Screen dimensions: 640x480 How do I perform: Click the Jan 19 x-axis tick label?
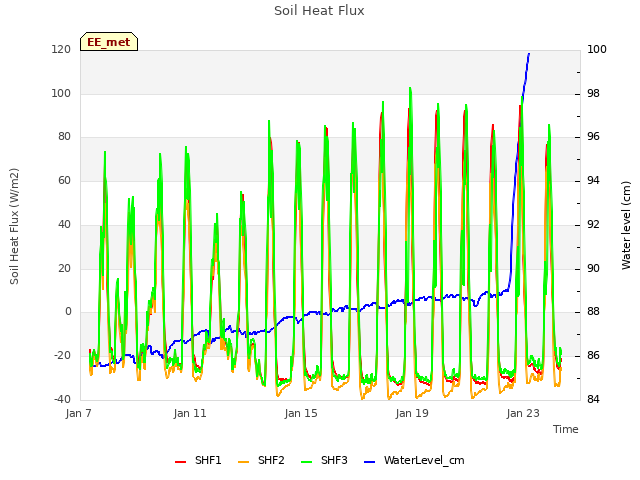tap(412, 413)
